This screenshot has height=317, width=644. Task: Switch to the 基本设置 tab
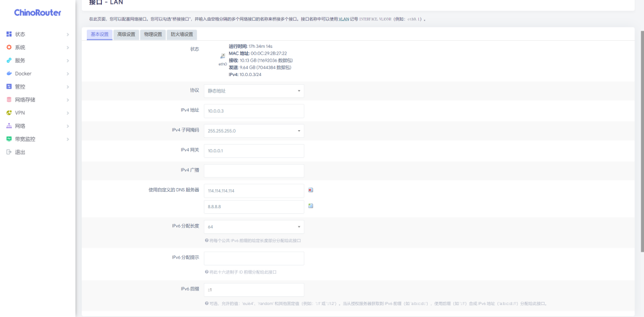(x=99, y=35)
